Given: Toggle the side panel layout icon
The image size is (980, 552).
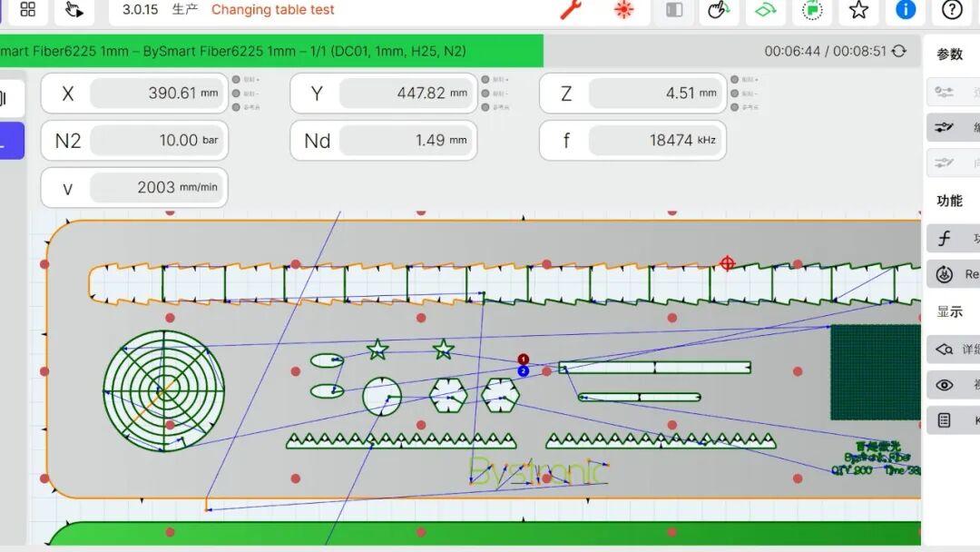Looking at the screenshot, I should click(674, 10).
